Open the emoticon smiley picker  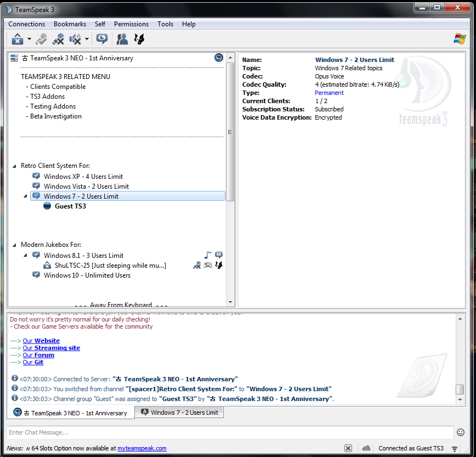point(461,432)
